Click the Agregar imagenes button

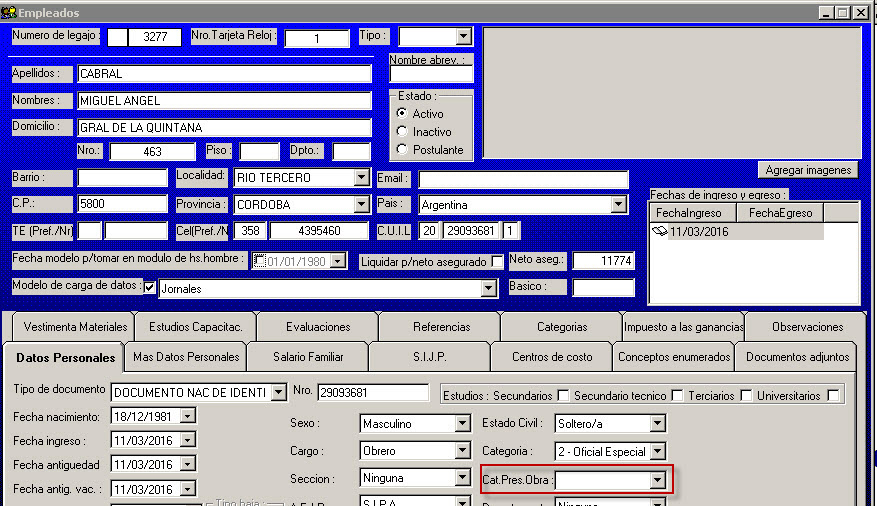pyautogui.click(x=808, y=170)
